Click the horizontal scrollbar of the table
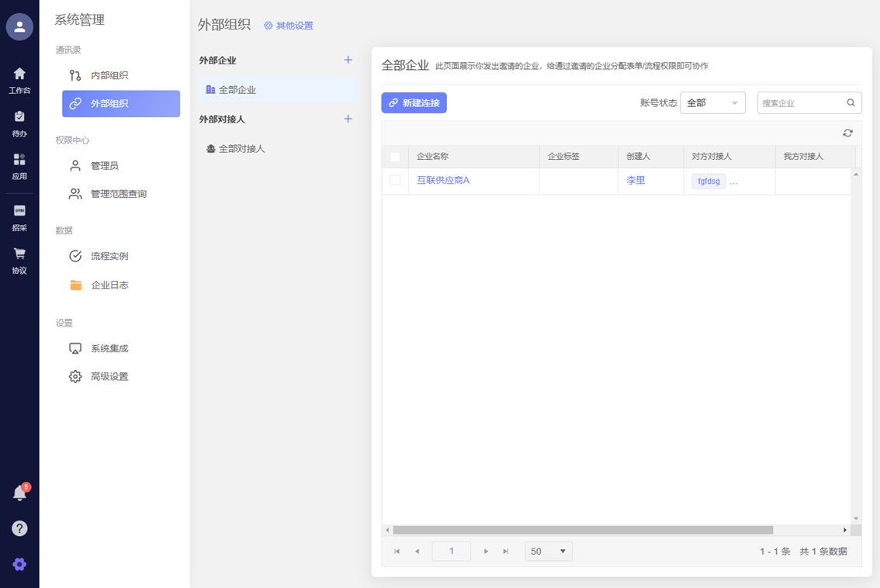This screenshot has width=880, height=588. coord(582,531)
